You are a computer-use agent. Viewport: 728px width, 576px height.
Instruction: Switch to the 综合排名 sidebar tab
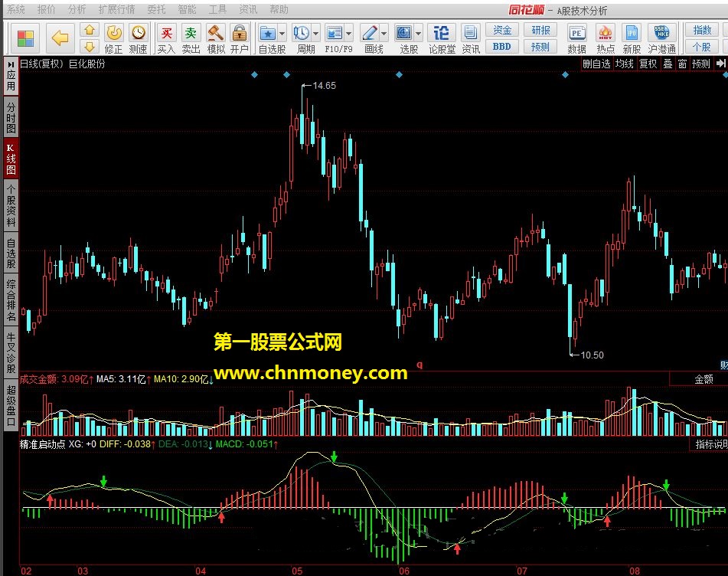[11, 299]
